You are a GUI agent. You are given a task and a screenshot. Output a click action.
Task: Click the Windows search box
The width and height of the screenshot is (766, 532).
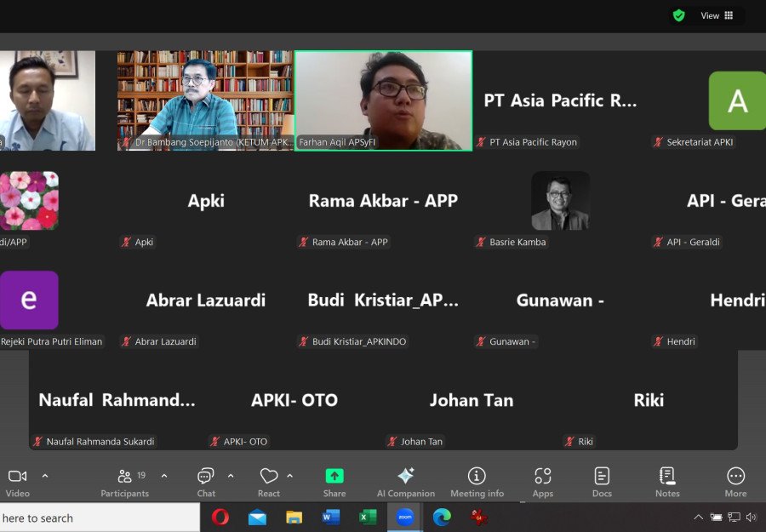click(x=100, y=518)
